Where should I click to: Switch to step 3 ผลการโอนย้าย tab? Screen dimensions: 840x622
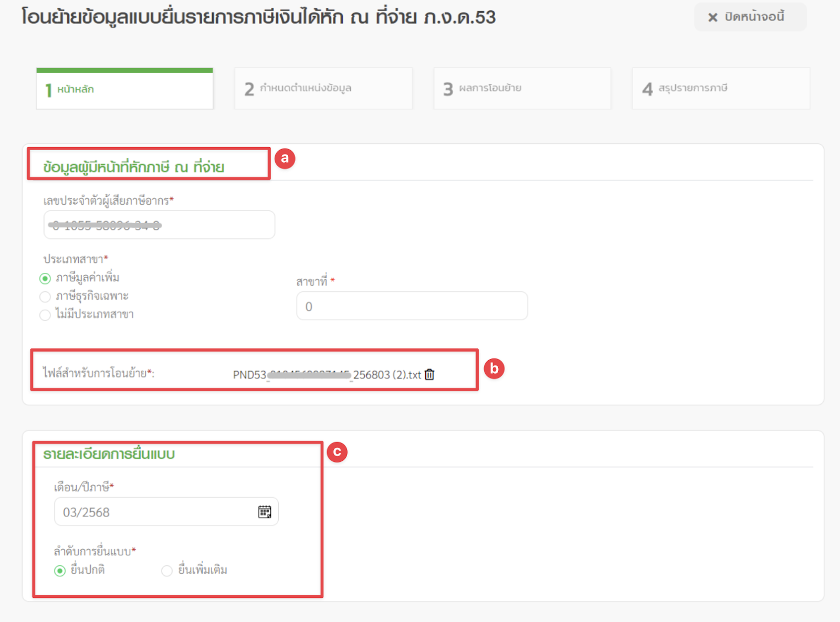pos(522,89)
